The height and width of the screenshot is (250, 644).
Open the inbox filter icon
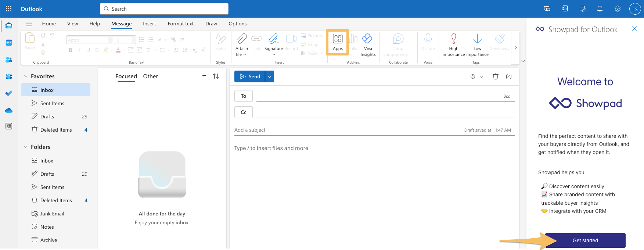click(x=204, y=76)
